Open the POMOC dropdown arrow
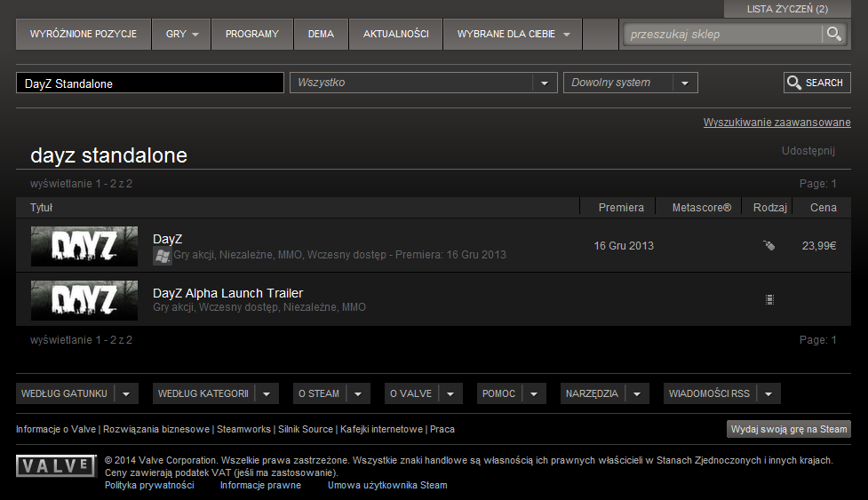 click(x=534, y=393)
